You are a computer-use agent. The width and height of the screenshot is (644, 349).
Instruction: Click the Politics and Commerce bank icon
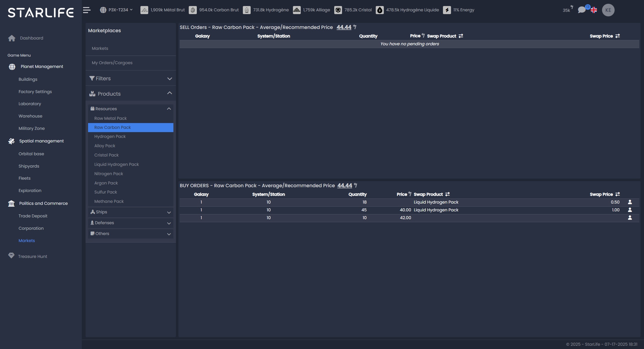click(x=11, y=203)
